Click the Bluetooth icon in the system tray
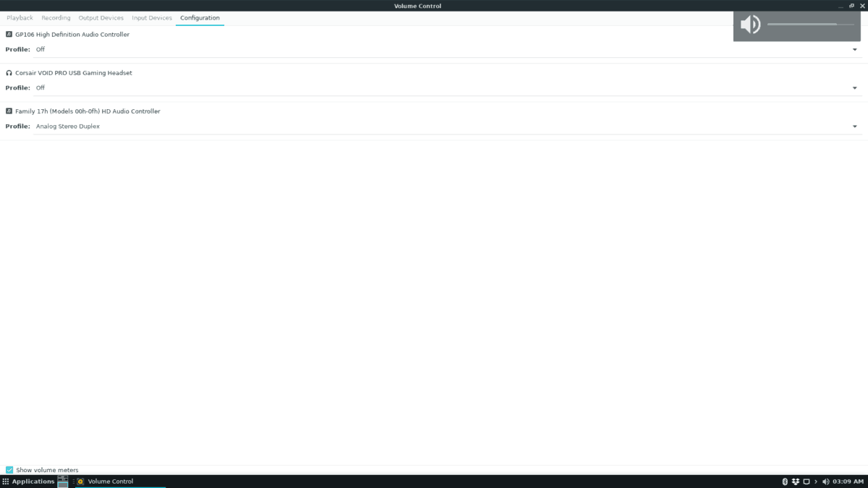Image resolution: width=868 pixels, height=488 pixels. (x=786, y=481)
